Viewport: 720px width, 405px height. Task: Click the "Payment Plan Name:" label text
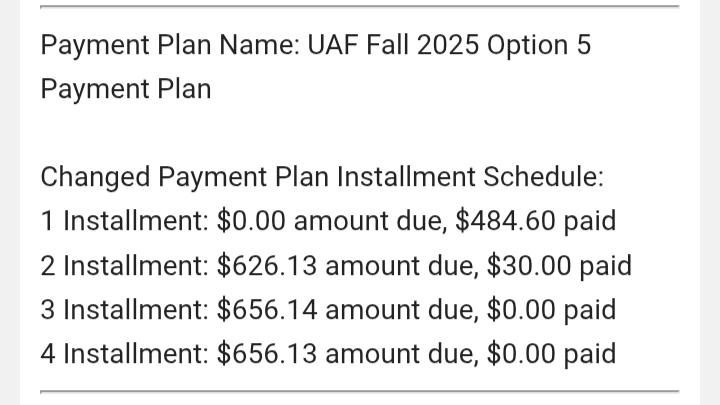click(170, 46)
